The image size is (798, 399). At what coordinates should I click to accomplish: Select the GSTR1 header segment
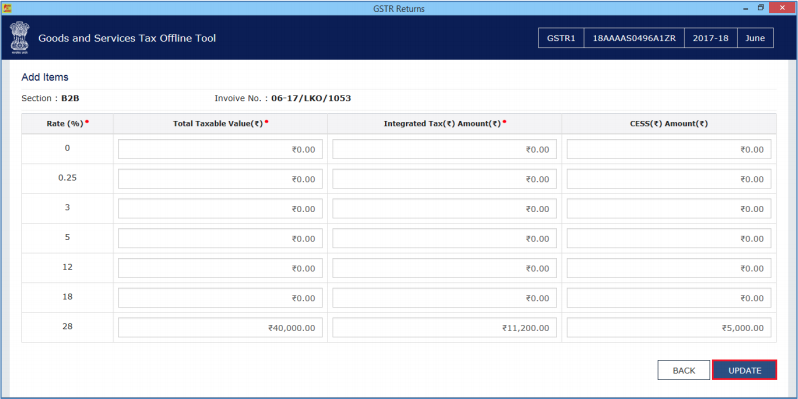pyautogui.click(x=561, y=38)
